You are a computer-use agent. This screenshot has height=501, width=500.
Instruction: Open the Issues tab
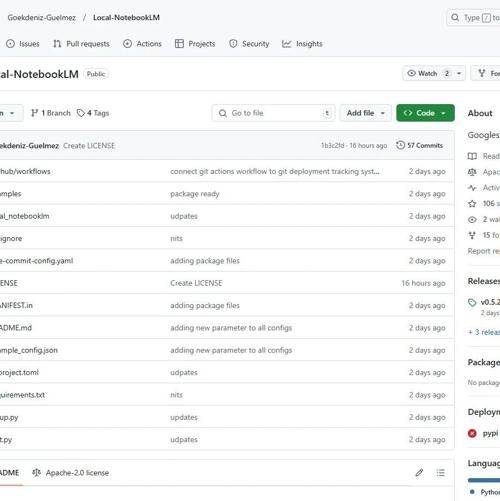(x=23, y=44)
